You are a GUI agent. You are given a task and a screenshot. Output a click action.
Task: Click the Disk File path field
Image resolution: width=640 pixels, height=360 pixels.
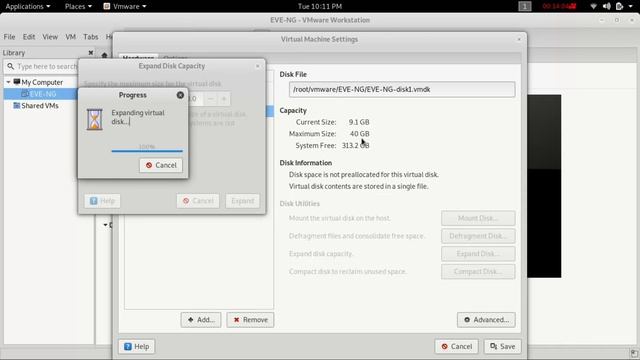(x=402, y=89)
